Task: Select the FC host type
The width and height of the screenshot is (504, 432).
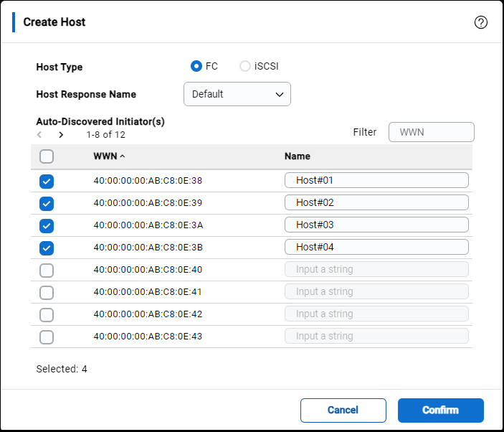Action: [x=196, y=67]
